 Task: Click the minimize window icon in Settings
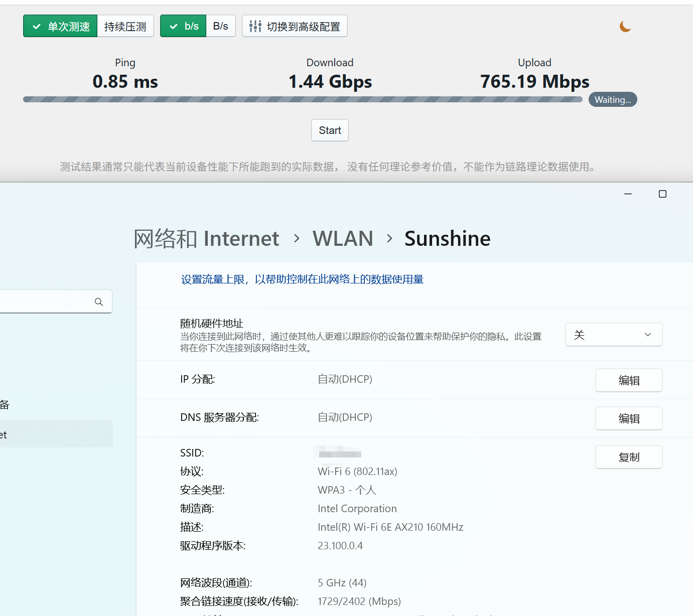point(628,194)
